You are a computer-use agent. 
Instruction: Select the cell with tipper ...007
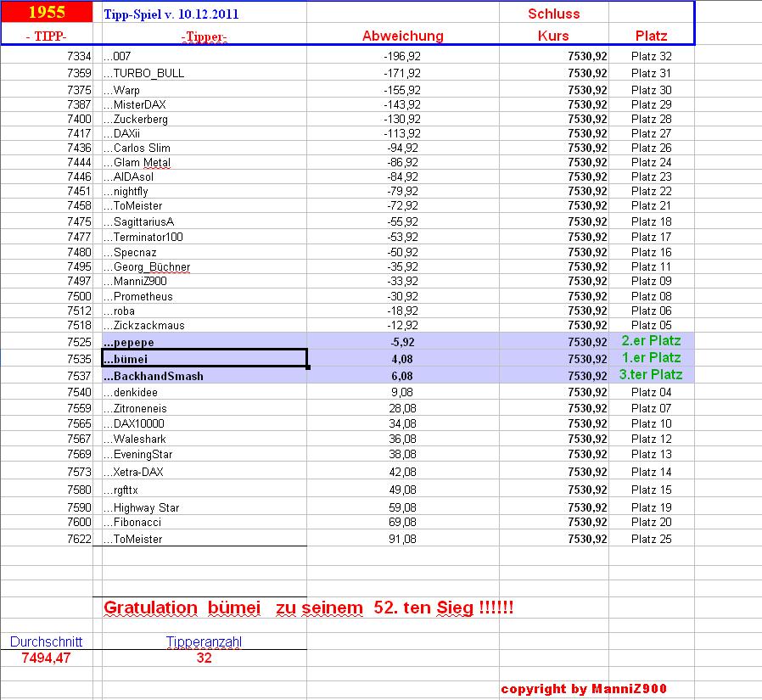(205, 56)
